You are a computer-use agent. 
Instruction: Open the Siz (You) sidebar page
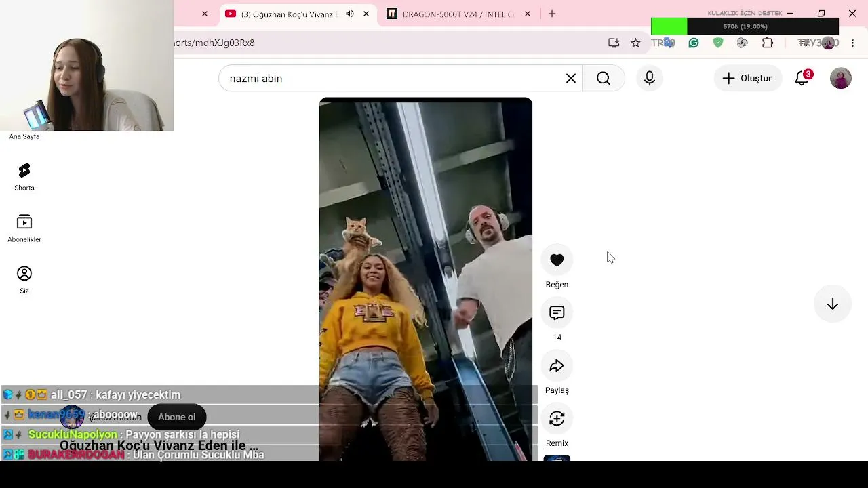tap(24, 280)
